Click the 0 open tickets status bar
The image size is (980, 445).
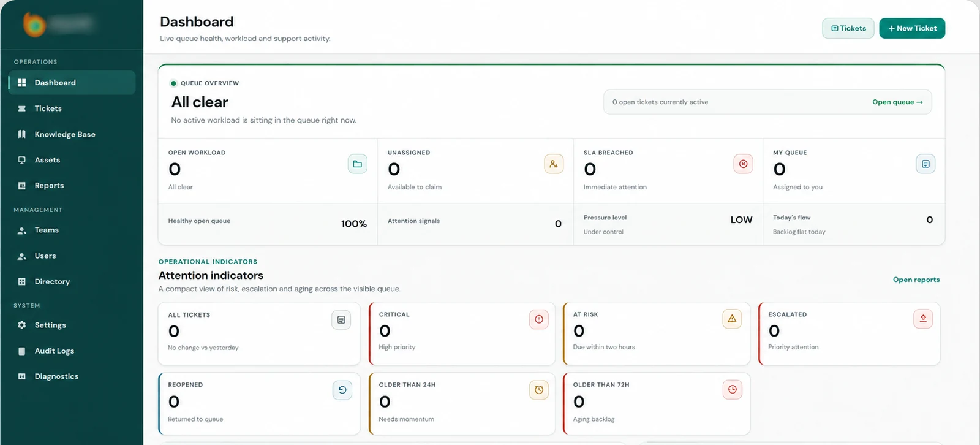[x=767, y=102]
